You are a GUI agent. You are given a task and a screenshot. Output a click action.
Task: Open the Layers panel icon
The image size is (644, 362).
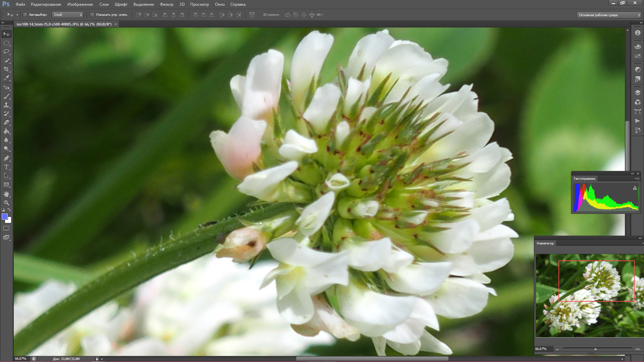pyautogui.click(x=638, y=93)
